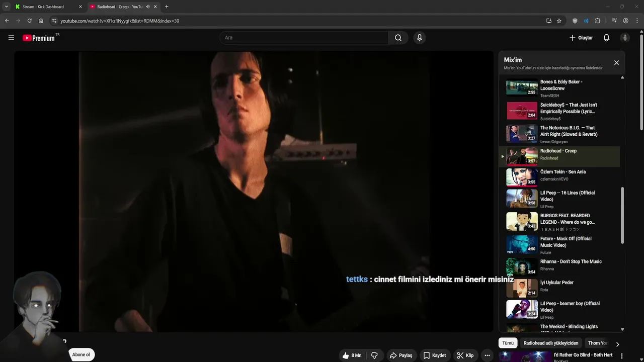The height and width of the screenshot is (362, 644).
Task: Open the YouTube account avatar menu
Action: 625,38
